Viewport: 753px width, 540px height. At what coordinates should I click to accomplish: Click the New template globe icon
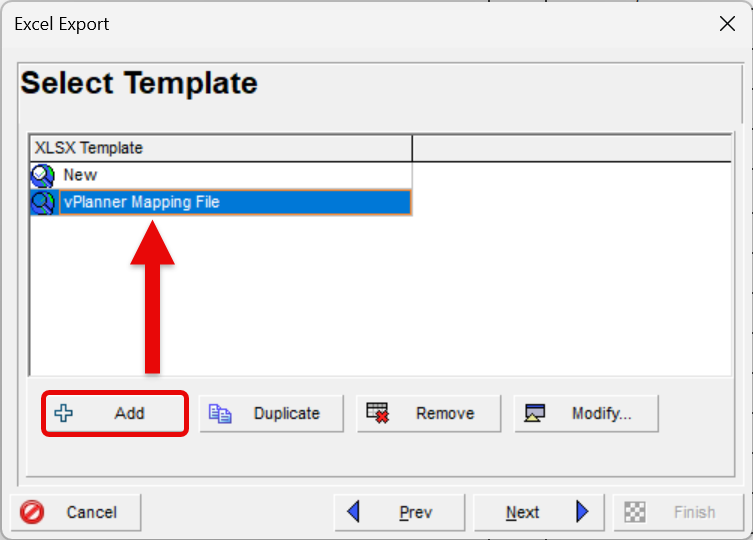(x=43, y=176)
